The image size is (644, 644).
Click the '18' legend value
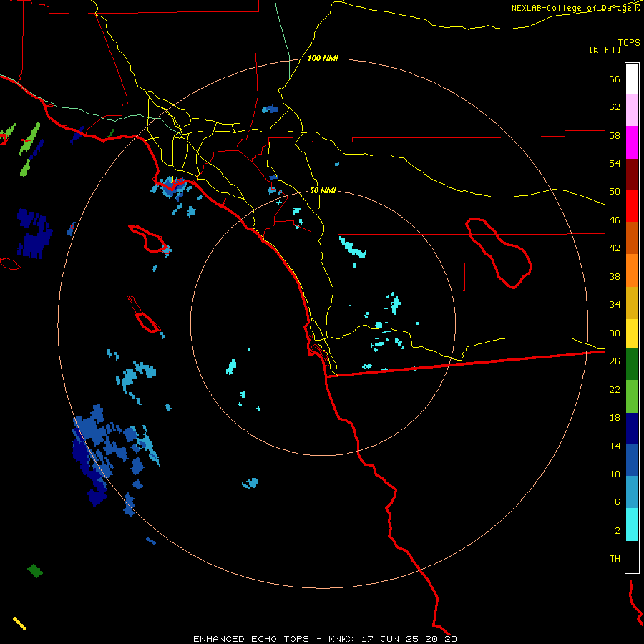pyautogui.click(x=615, y=418)
